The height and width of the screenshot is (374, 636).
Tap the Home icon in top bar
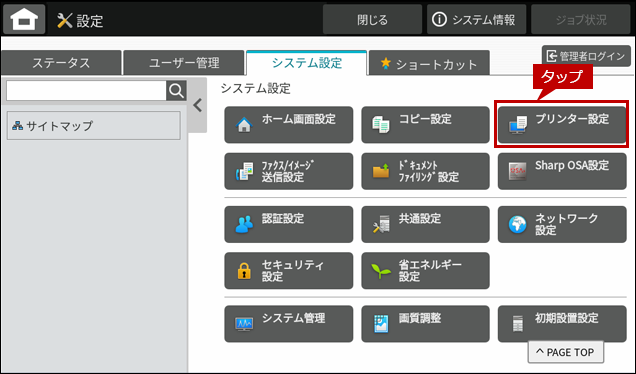[24, 19]
